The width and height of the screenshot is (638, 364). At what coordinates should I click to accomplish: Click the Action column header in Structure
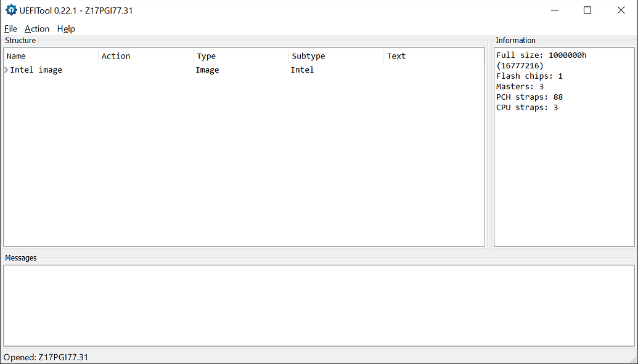click(116, 56)
